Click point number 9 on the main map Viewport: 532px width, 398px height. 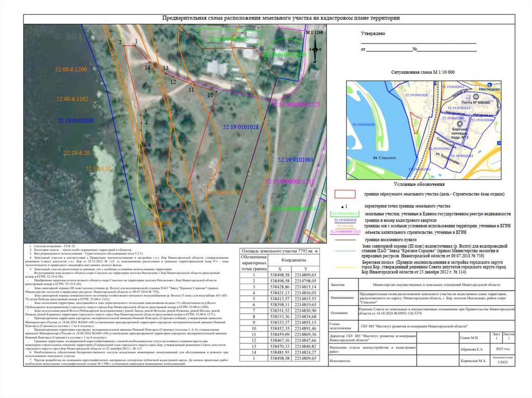(x=178, y=205)
